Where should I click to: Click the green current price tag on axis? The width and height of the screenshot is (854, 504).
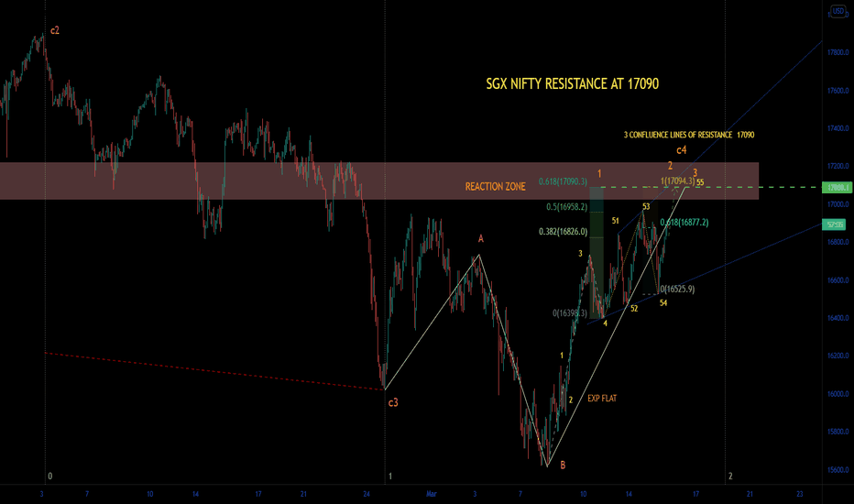pos(836,188)
